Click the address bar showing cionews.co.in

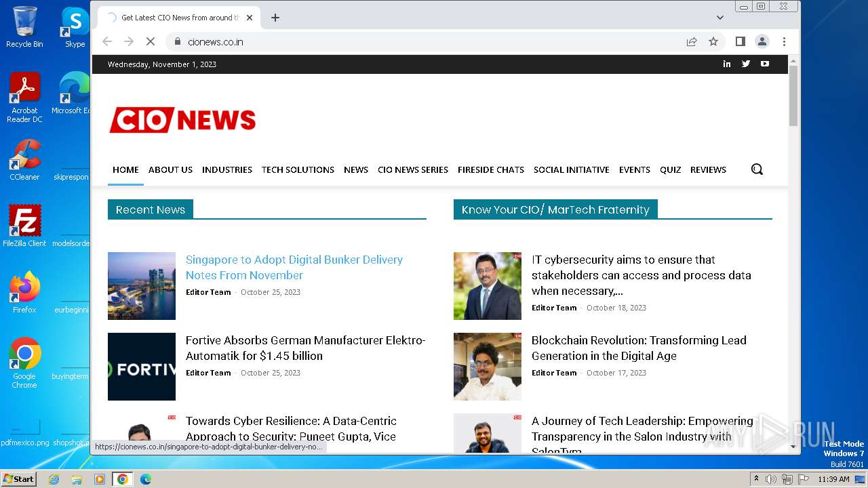[x=427, y=41]
